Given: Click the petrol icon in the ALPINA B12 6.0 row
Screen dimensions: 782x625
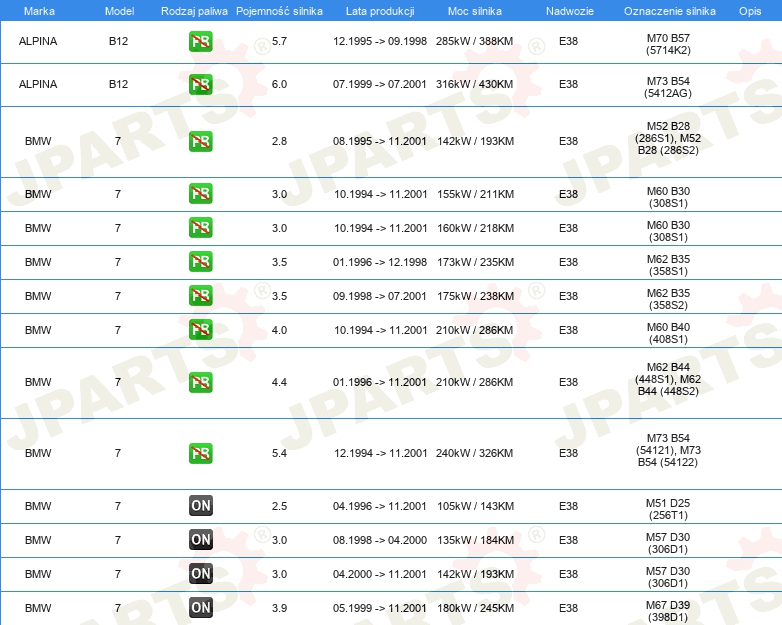Looking at the screenshot, I should pyautogui.click(x=200, y=84).
